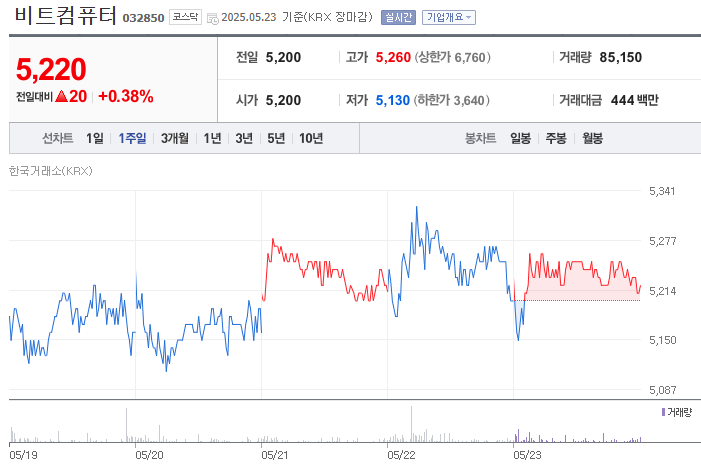Show the 월봉 monthly candle chart

pos(592,138)
